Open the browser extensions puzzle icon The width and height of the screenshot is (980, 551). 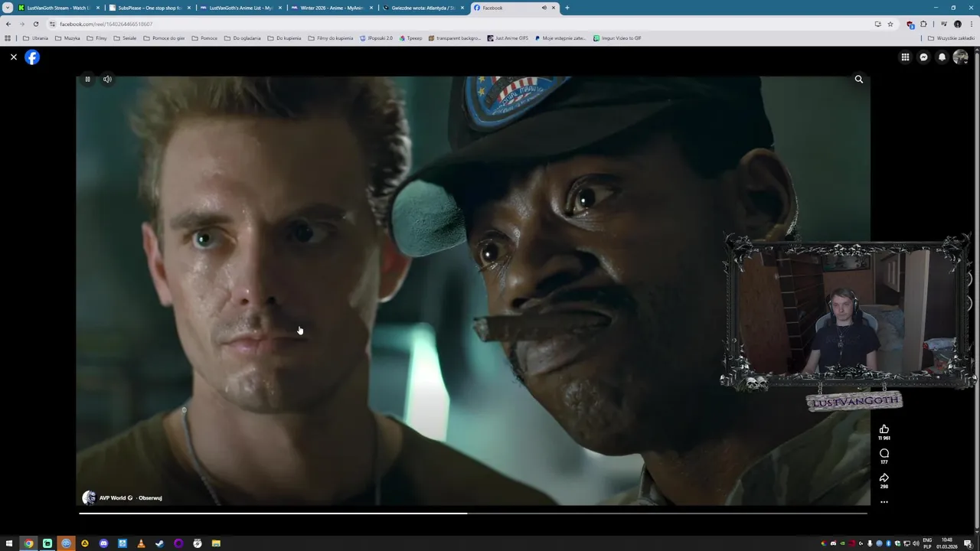pos(923,24)
